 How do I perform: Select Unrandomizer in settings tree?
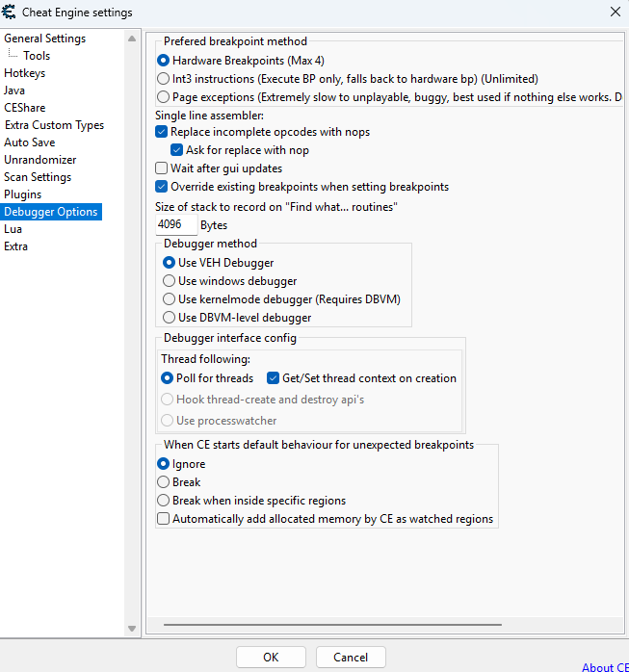[40, 160]
